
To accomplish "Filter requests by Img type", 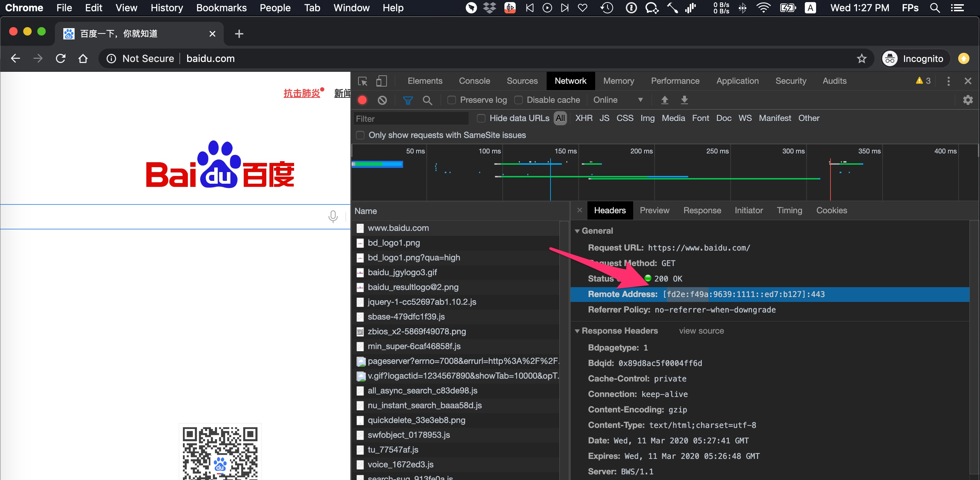I will [x=647, y=118].
